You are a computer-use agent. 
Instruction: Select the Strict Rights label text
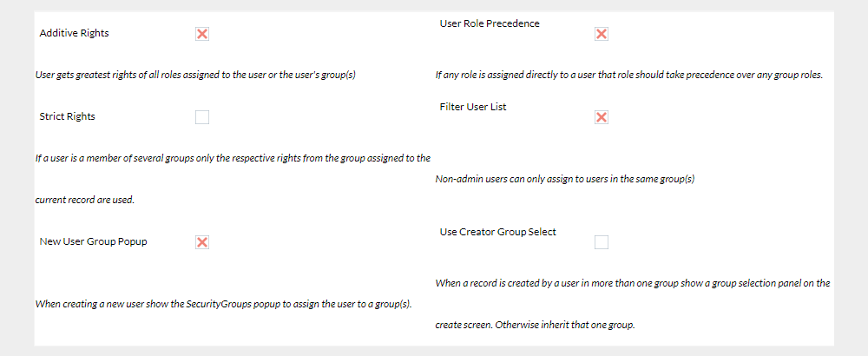68,116
